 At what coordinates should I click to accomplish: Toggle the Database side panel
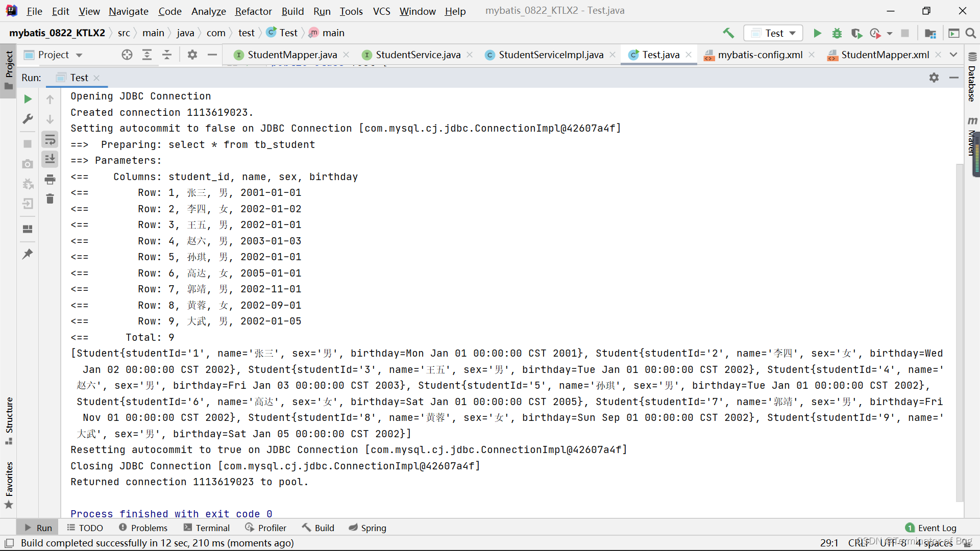(972, 78)
